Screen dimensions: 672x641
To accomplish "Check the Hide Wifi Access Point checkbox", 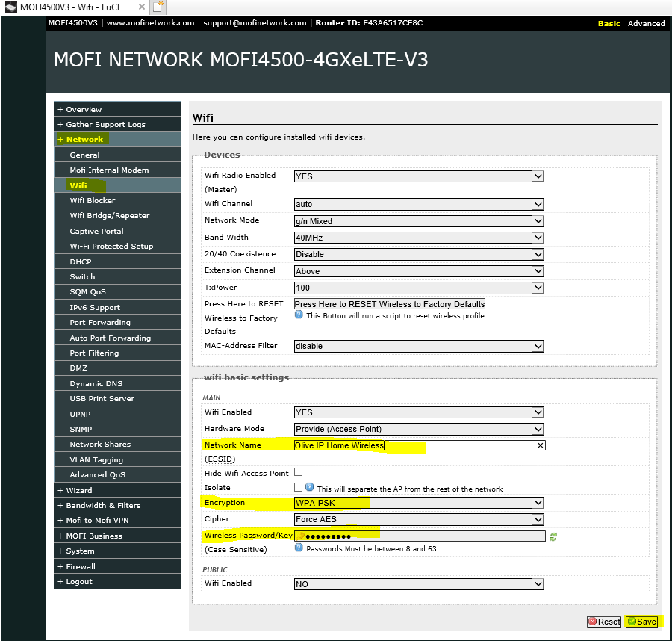I will point(298,471).
